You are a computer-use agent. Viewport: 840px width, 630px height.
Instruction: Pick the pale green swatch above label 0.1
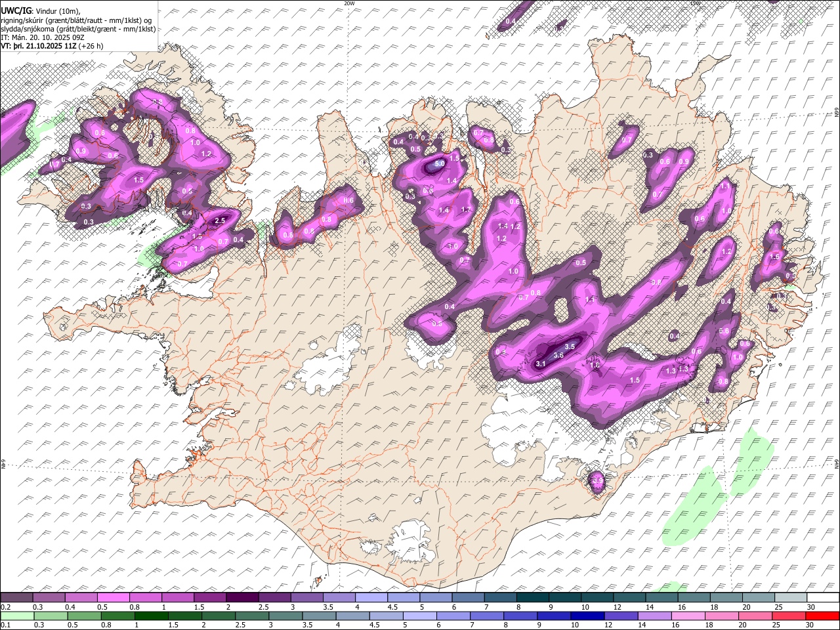(x=16, y=616)
